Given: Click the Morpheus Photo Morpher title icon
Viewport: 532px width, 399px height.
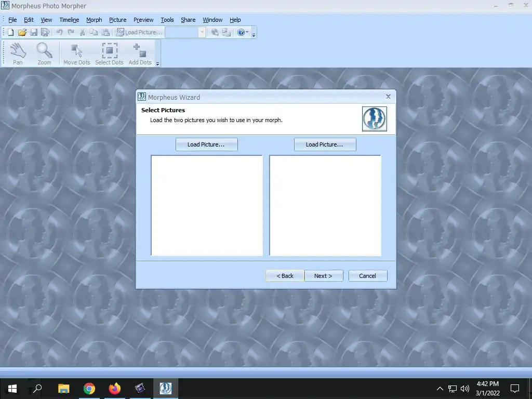Looking at the screenshot, I should [x=5, y=5].
